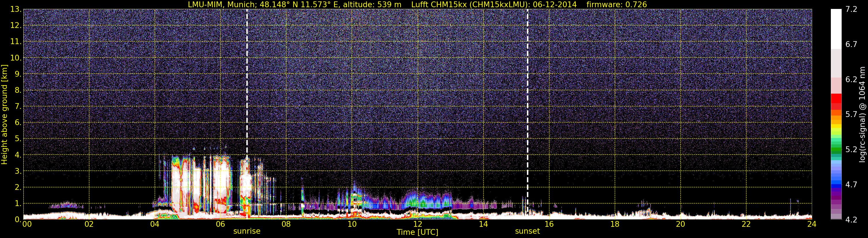The height and width of the screenshot is (238, 868).
Task: Click the colorbar value '5.2'
Action: point(851,150)
